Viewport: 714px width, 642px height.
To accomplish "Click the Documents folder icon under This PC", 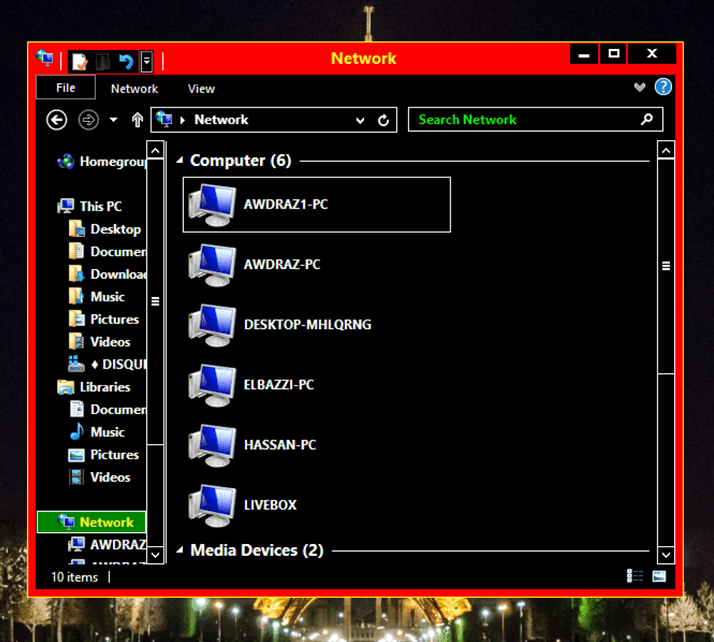I will pyautogui.click(x=76, y=251).
